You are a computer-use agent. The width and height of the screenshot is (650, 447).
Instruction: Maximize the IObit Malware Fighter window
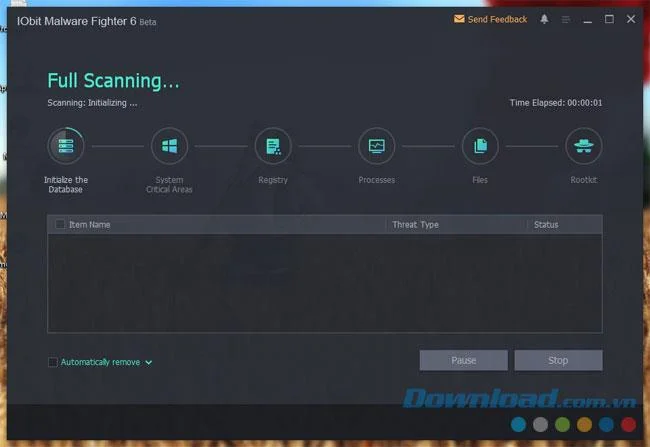[609, 19]
